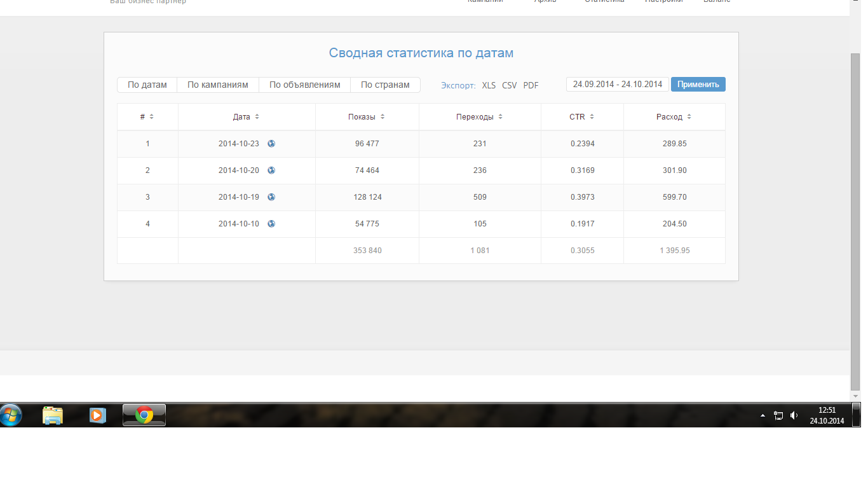Open the volume speaker tray icon
This screenshot has height=491, width=868.
click(x=794, y=415)
